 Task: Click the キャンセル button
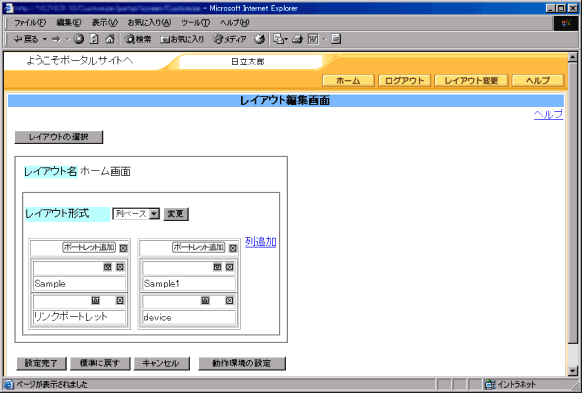(x=161, y=363)
